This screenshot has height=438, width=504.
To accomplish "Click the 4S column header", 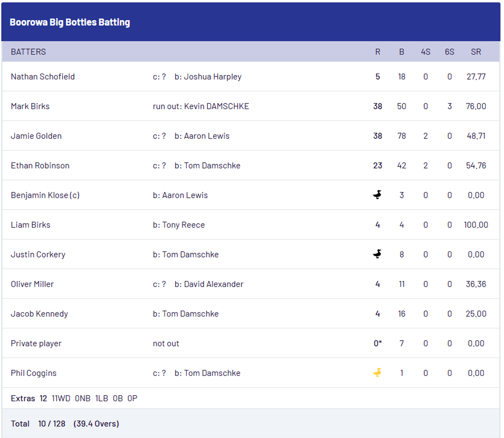I will (x=425, y=52).
